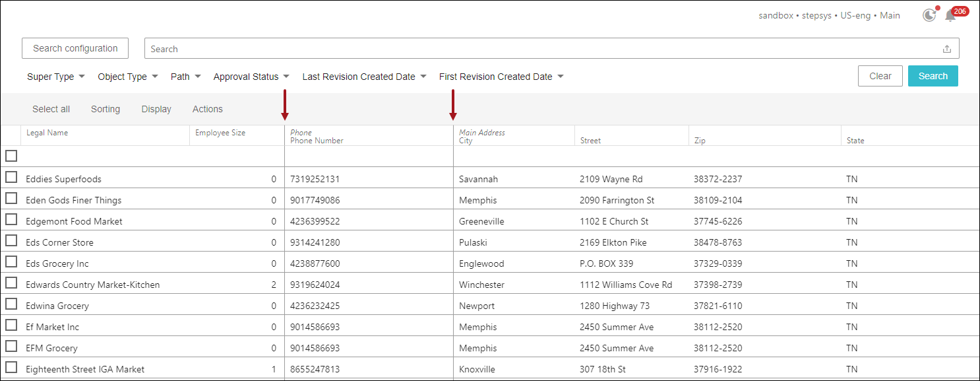Open the Sorting menu
This screenshot has width=980, height=381.
[x=106, y=109]
